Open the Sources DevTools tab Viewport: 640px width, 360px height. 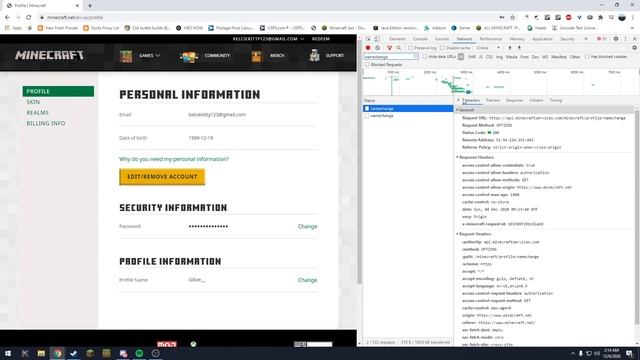442,39
